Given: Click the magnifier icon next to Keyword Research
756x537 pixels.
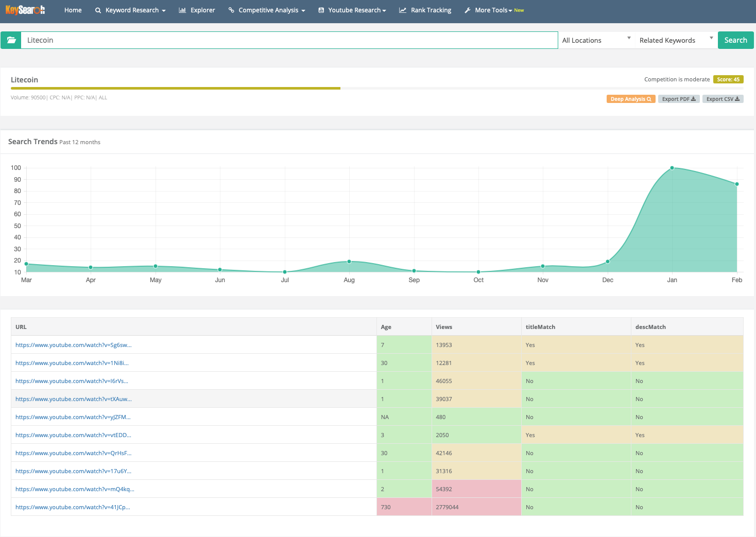Looking at the screenshot, I should pos(98,10).
